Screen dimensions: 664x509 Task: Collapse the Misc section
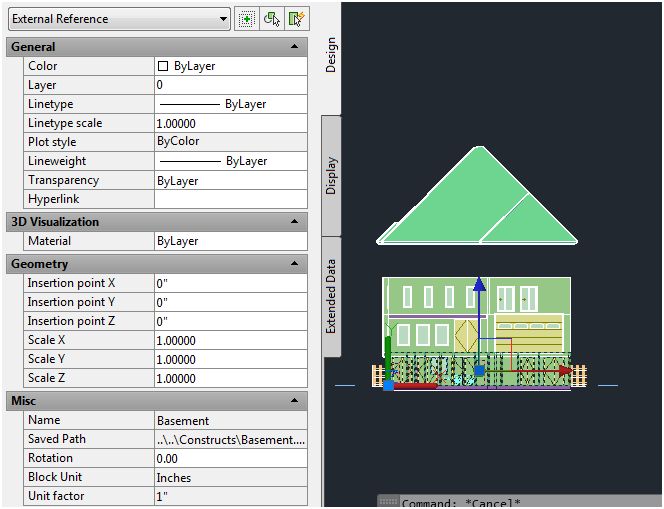[294, 400]
